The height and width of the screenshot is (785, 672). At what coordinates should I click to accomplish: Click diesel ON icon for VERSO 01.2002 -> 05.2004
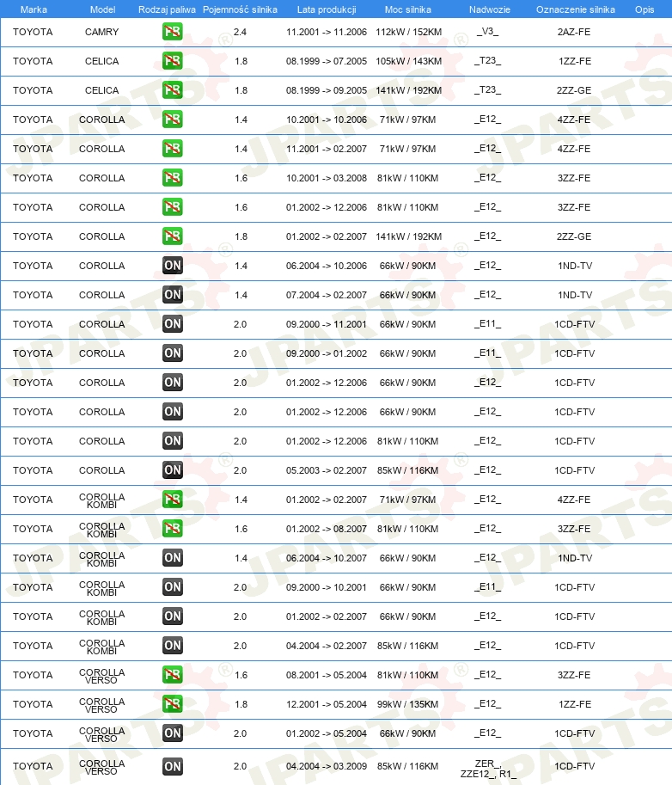172,733
